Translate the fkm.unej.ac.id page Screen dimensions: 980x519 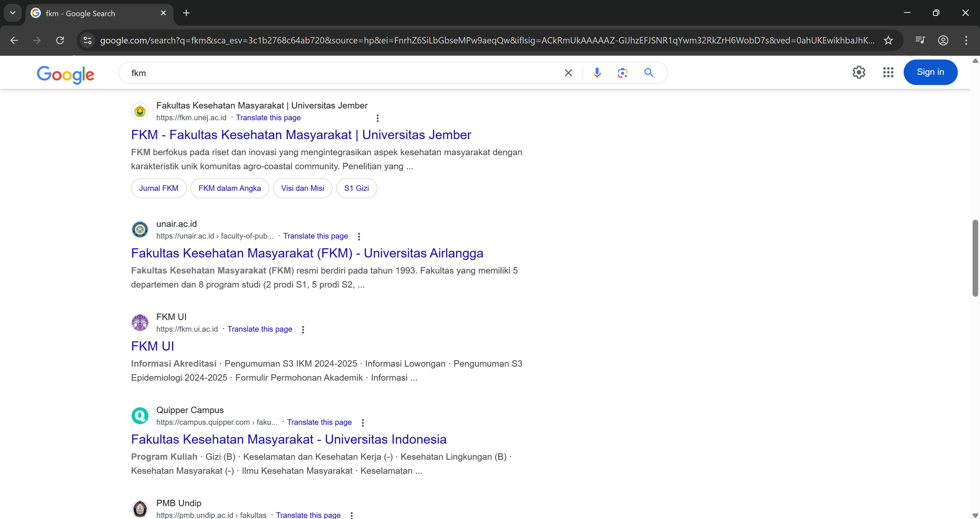pos(268,118)
